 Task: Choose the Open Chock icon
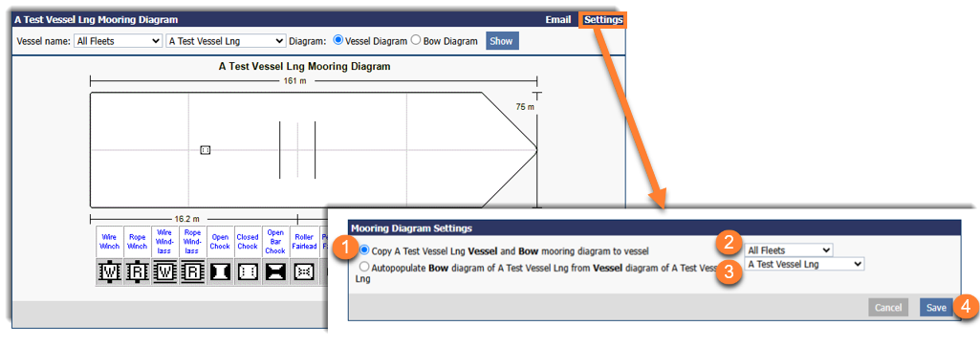pyautogui.click(x=220, y=272)
